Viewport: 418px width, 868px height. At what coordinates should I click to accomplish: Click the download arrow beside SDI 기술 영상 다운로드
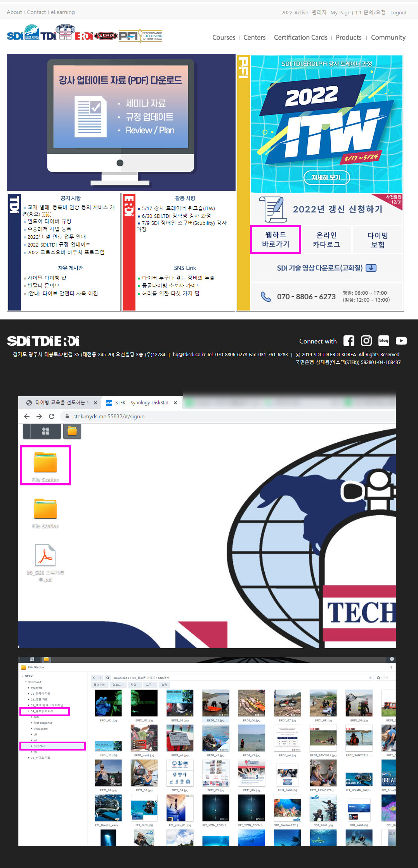coord(371,268)
